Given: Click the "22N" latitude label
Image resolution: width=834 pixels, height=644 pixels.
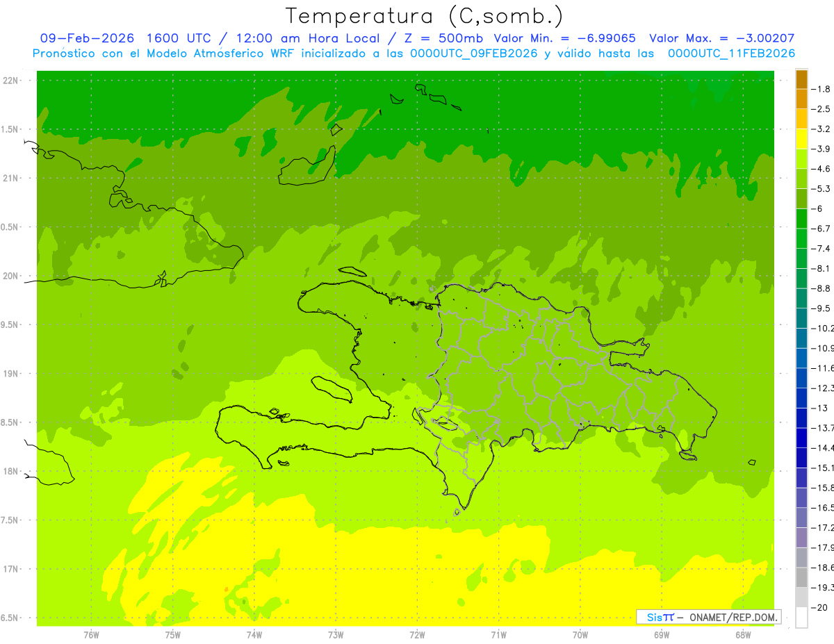Looking at the screenshot, I should pos(10,81).
